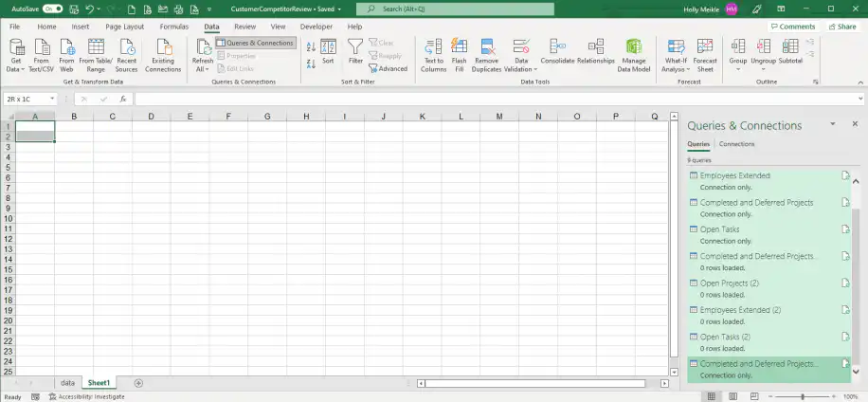Click the Save icon in title bar

tap(75, 9)
